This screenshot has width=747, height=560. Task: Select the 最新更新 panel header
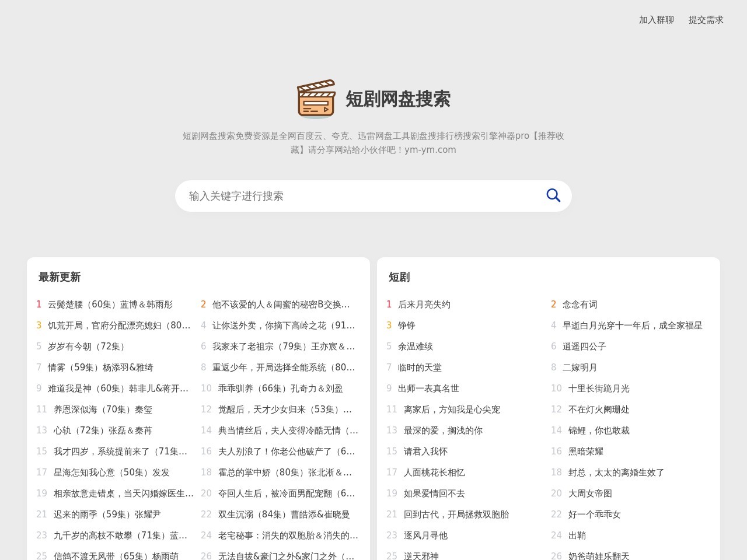pos(59,277)
